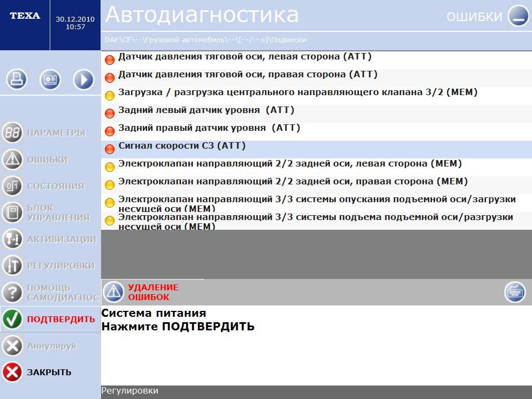The width and height of the screenshot is (532, 399).
Task: Click yellow dot of Электроклапан 3/3 системы подъема
Action: pos(110,221)
